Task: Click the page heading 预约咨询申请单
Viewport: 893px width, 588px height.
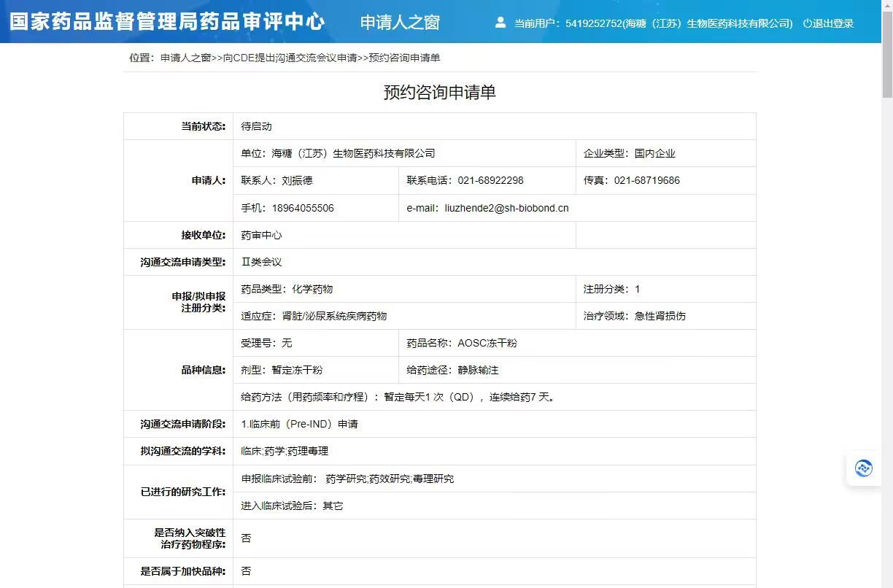Action: tap(439, 93)
